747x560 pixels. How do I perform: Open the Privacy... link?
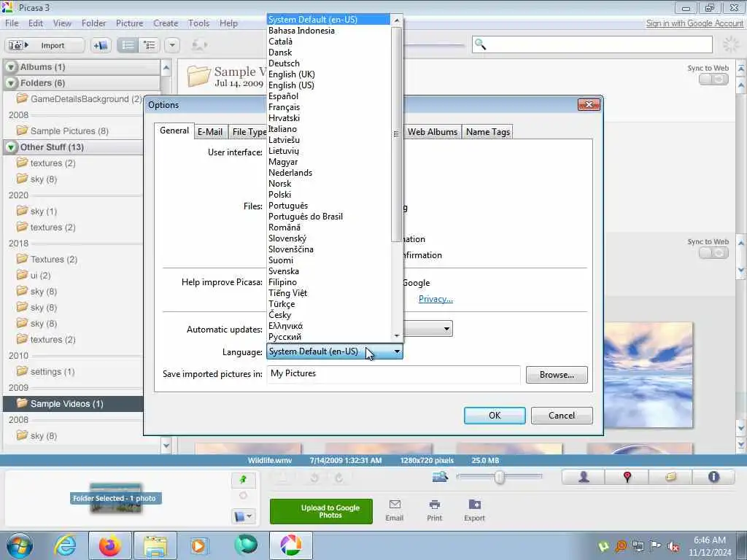point(436,298)
